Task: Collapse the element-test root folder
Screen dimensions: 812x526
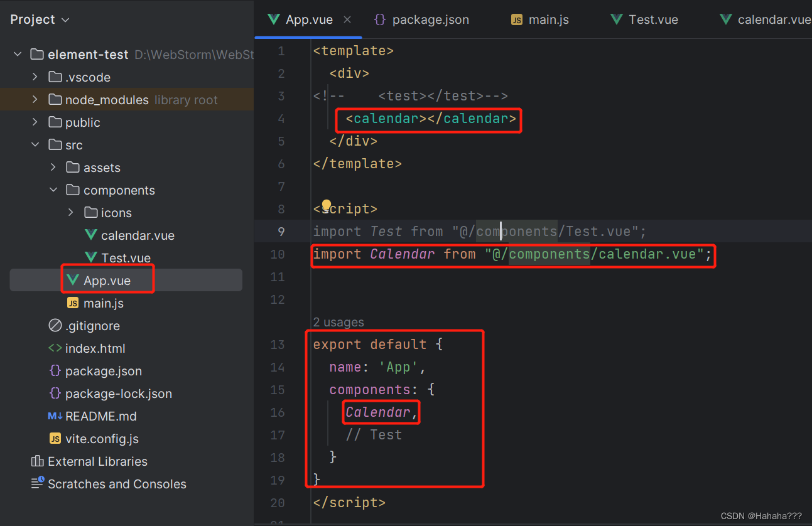Action: (x=18, y=55)
